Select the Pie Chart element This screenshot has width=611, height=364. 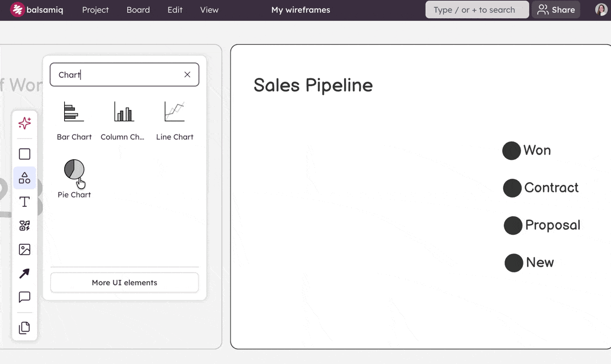click(x=74, y=178)
